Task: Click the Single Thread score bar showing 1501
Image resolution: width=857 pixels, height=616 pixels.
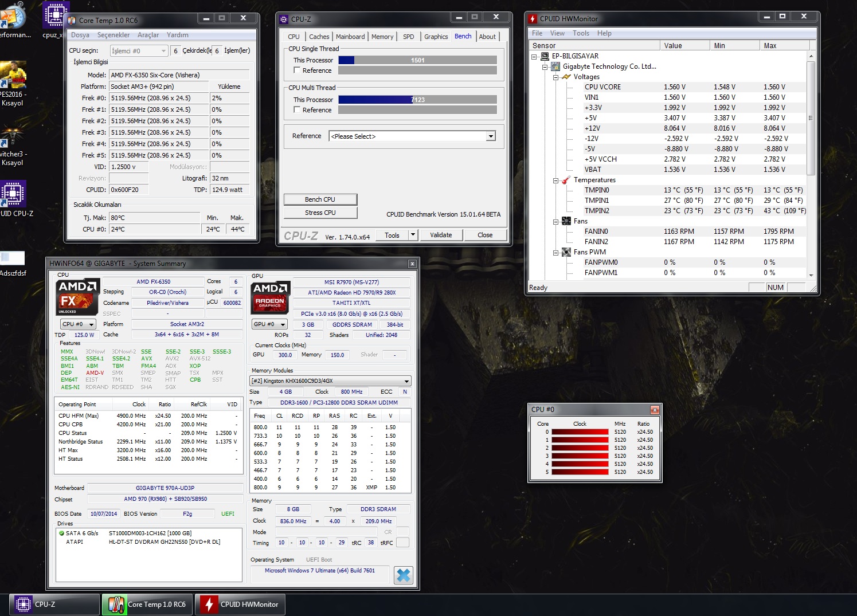Action: point(418,60)
